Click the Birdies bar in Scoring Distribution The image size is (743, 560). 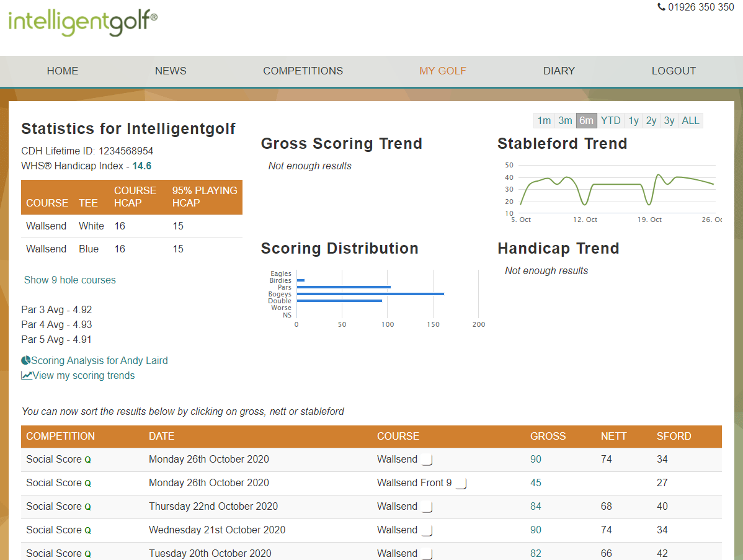click(300, 280)
